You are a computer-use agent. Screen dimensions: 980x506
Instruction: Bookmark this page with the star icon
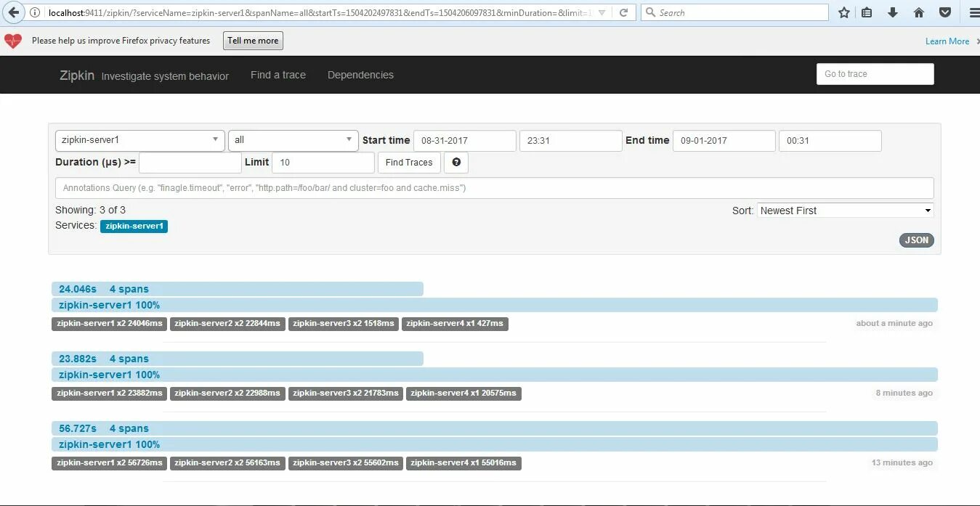point(843,12)
